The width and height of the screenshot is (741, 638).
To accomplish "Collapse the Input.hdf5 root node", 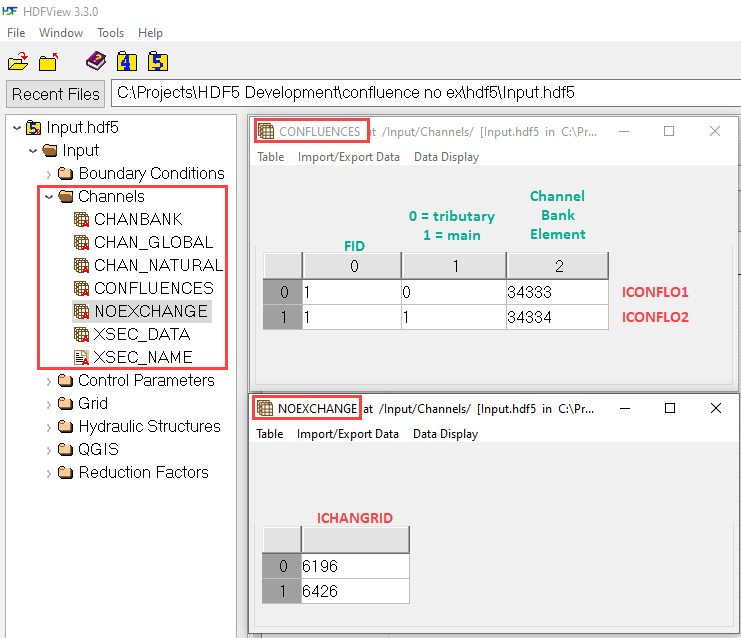I will 16,128.
